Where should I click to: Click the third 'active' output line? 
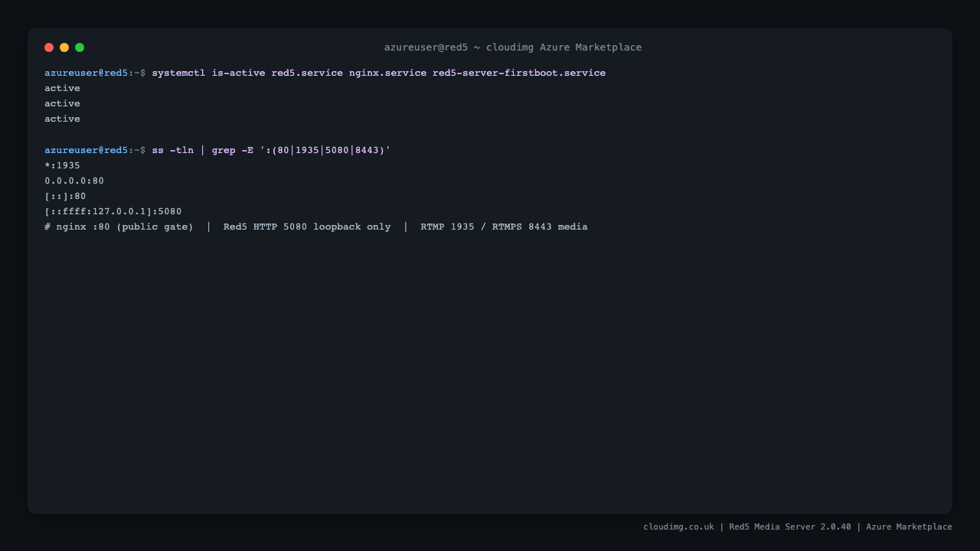coord(62,119)
